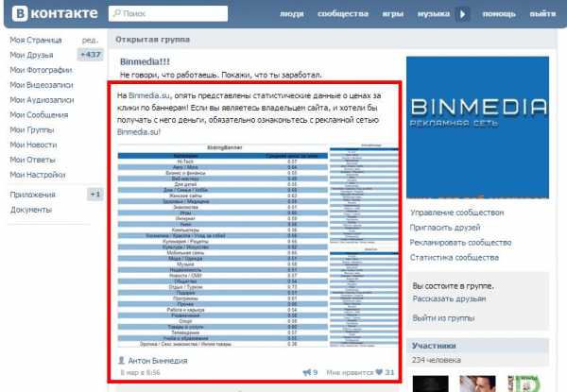The image size is (567, 392).
Task: Click the Binmedia!!! group title
Action: (145, 61)
